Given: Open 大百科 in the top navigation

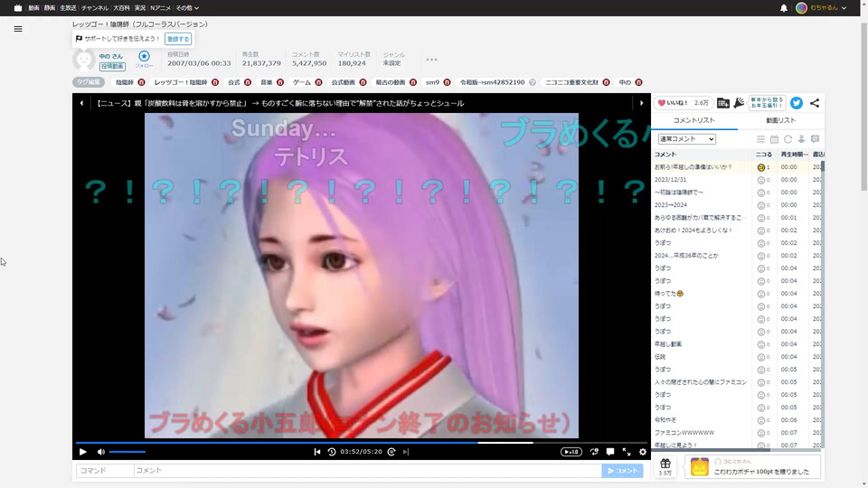Looking at the screenshot, I should tap(121, 8).
